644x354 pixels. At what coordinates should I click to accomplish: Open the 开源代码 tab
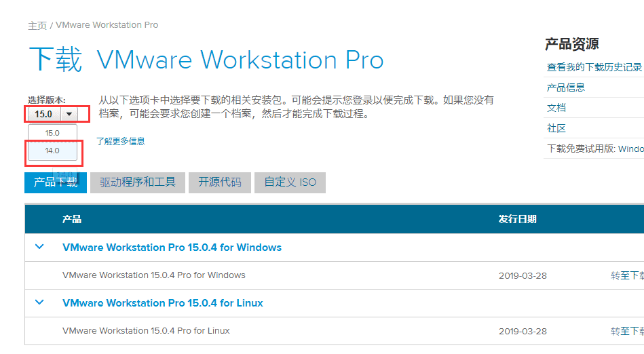coord(220,182)
